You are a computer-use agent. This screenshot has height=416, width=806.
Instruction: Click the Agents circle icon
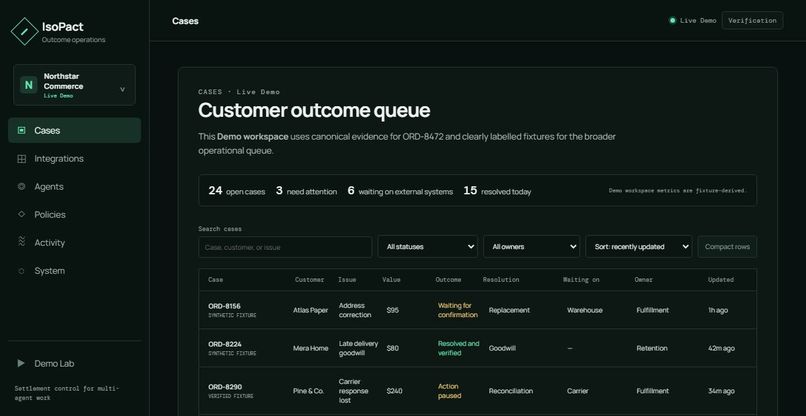coord(21,187)
